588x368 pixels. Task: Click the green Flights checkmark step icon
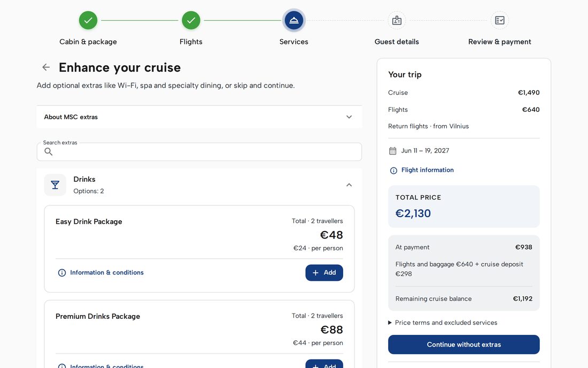pyautogui.click(x=191, y=20)
